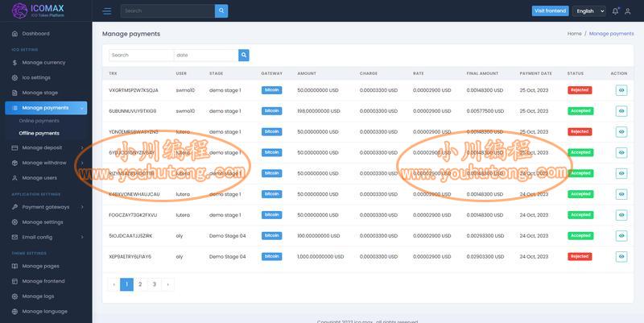Focus the payments table search field
Image resolution: width=644 pixels, height=323 pixels.
[142, 55]
